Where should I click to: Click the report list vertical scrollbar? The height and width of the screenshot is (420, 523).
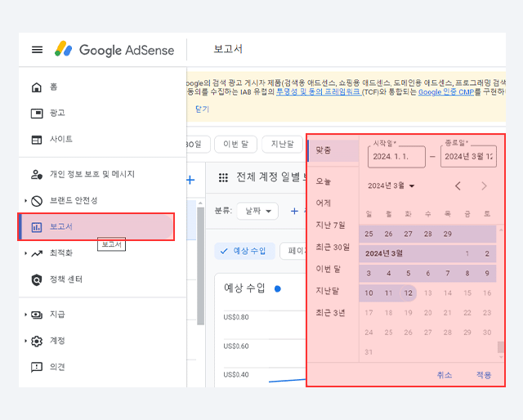(x=200, y=266)
